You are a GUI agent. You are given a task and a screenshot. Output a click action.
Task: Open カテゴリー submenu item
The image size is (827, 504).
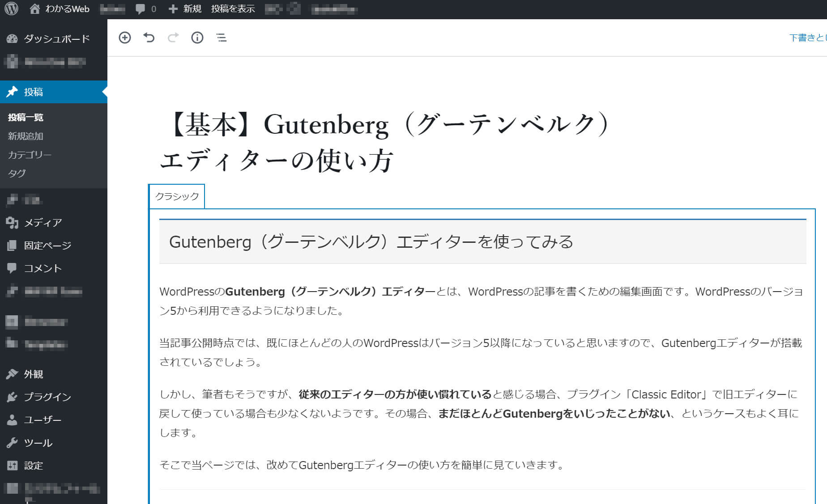click(x=30, y=155)
